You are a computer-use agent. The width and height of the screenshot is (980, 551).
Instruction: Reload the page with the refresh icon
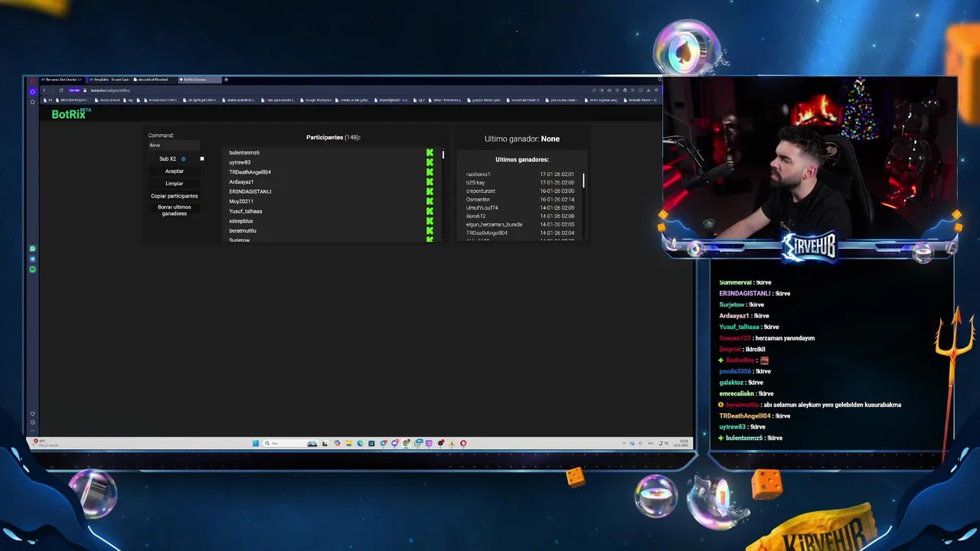coord(61,90)
